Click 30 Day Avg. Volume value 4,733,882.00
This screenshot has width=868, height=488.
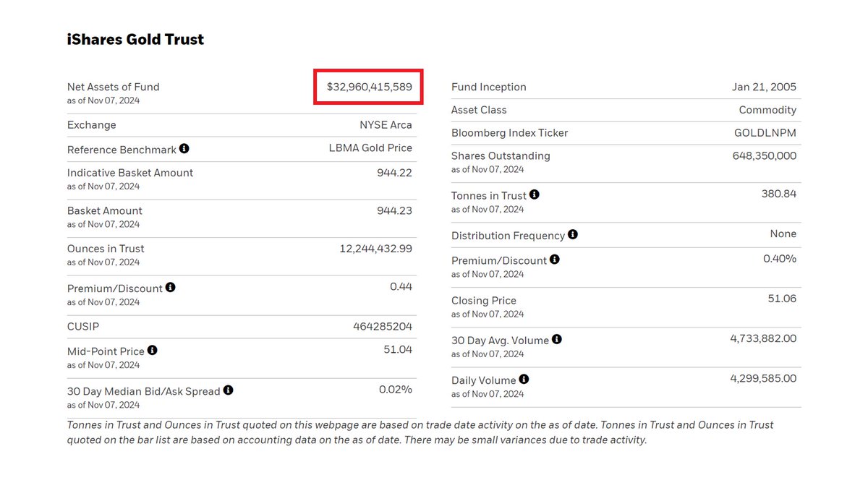(763, 338)
